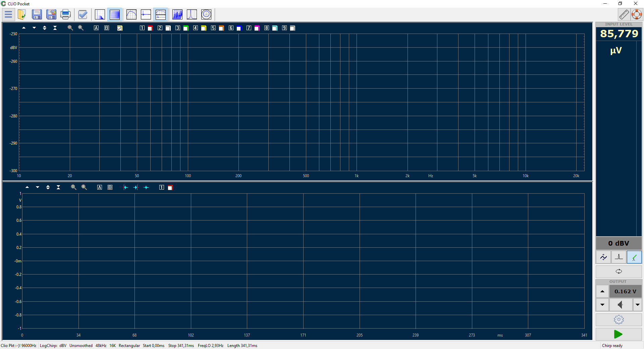644x349 pixels.
Task: Show the frequency response view icon
Action: tap(131, 14)
